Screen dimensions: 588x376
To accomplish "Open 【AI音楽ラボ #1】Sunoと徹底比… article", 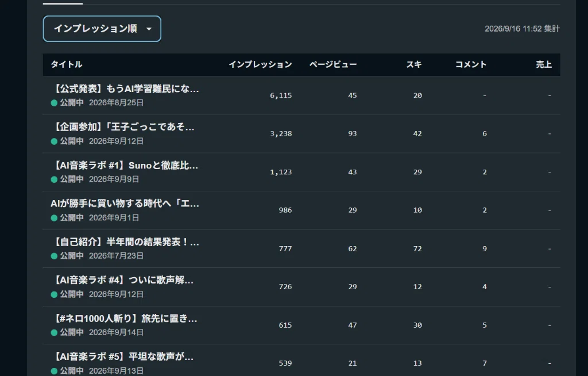I will (124, 165).
